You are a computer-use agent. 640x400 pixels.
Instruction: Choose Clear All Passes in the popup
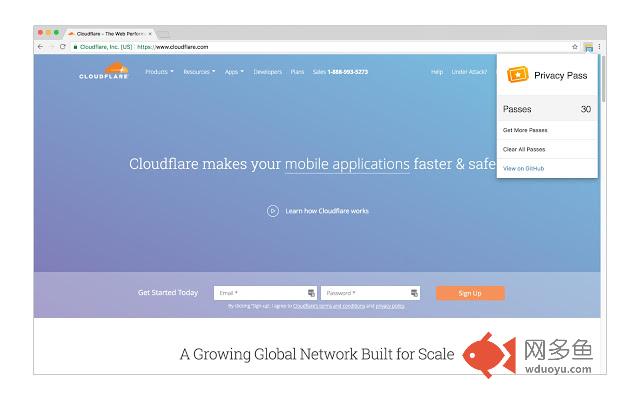tap(524, 149)
